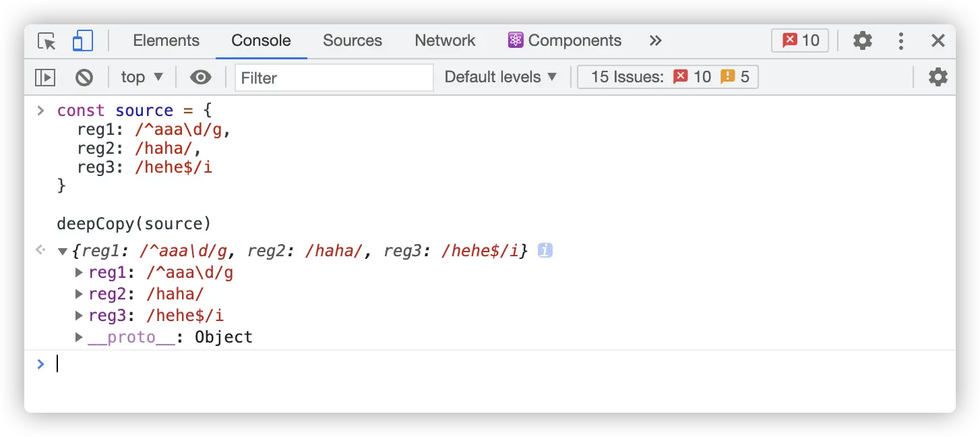Click the console Filter input field
The height and width of the screenshot is (437, 980).
point(334,78)
